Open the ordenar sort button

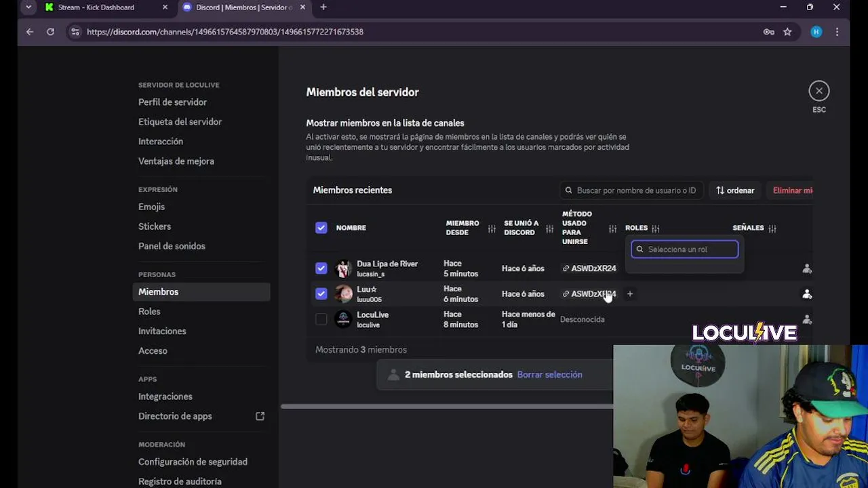[735, 190]
